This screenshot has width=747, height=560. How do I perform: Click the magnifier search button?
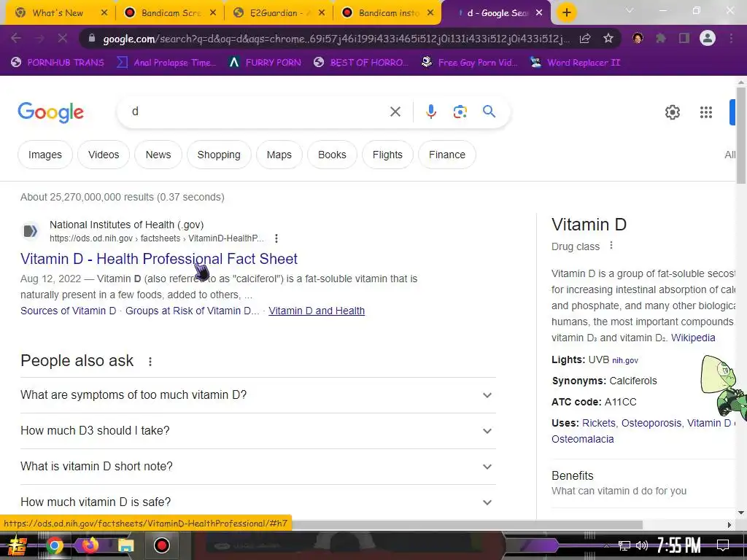[x=489, y=112]
